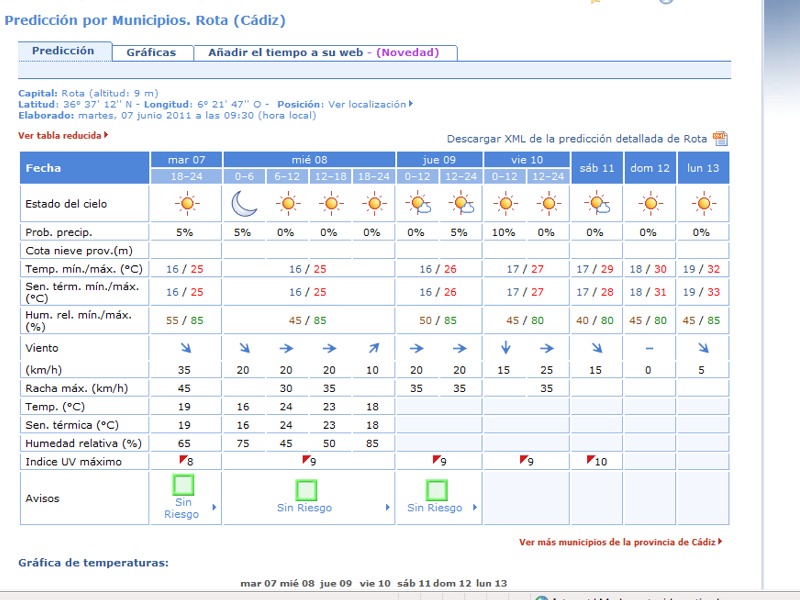Click the partly cloudy icon for sáb 11
The width and height of the screenshot is (800, 600).
click(x=598, y=204)
